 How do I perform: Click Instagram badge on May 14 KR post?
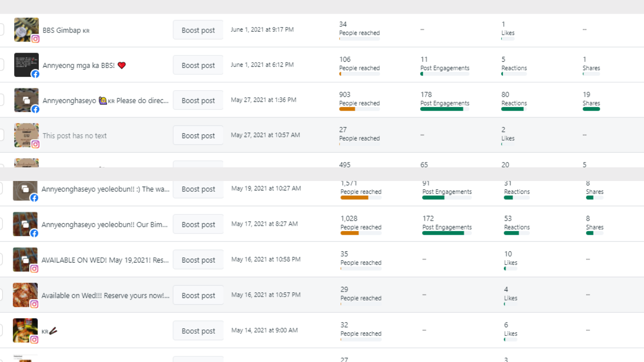[x=34, y=340]
